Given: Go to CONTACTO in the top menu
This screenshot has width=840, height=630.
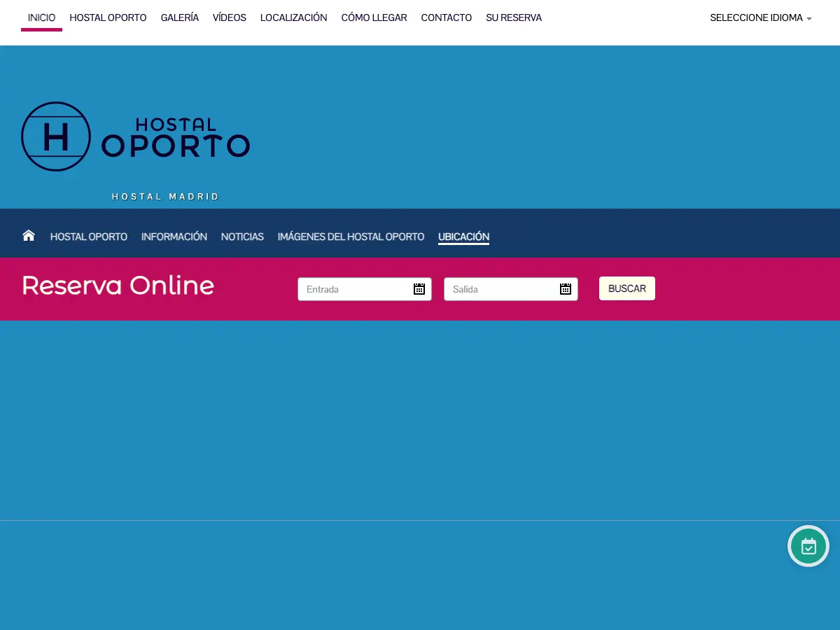Looking at the screenshot, I should click(x=447, y=18).
